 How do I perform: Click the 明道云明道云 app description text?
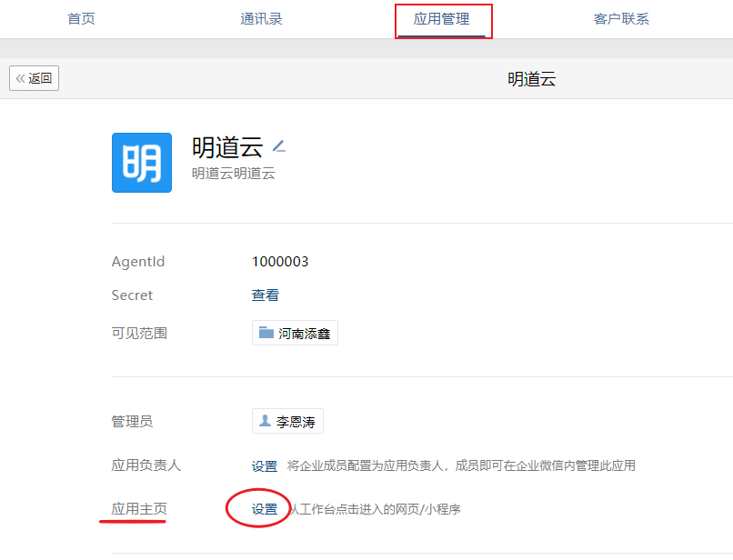click(x=233, y=173)
